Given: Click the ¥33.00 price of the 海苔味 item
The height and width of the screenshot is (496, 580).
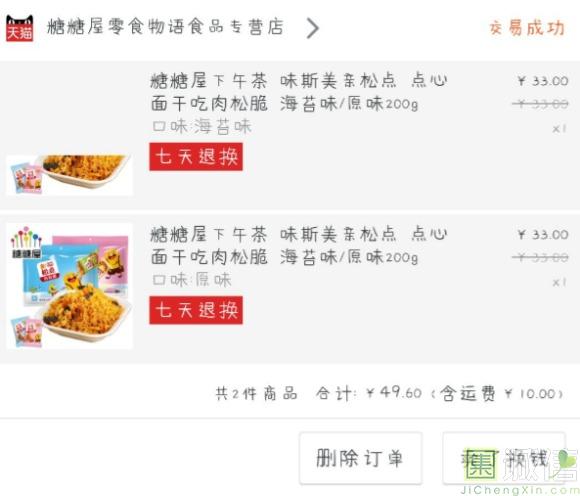Looking at the screenshot, I should (543, 81).
